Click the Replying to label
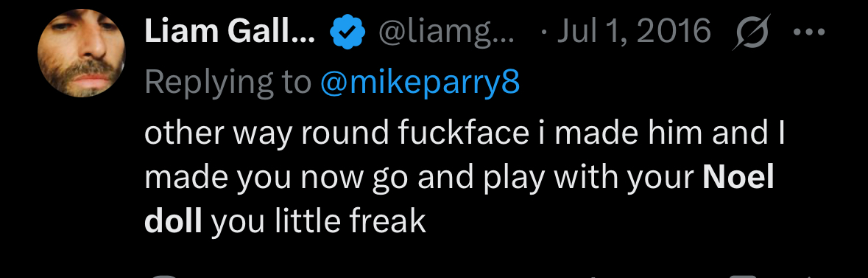Image resolution: width=868 pixels, height=278 pixels. tap(228, 83)
